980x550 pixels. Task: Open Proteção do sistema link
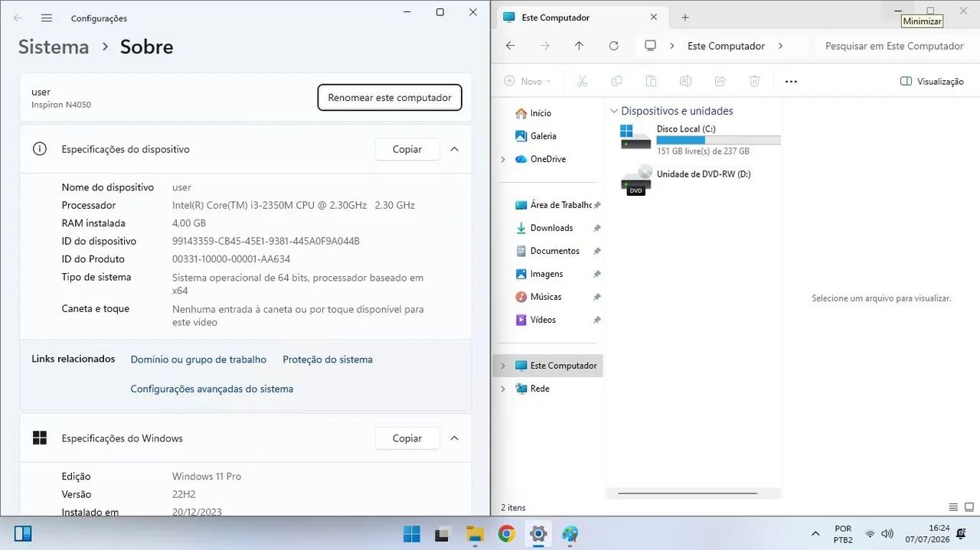pos(328,360)
